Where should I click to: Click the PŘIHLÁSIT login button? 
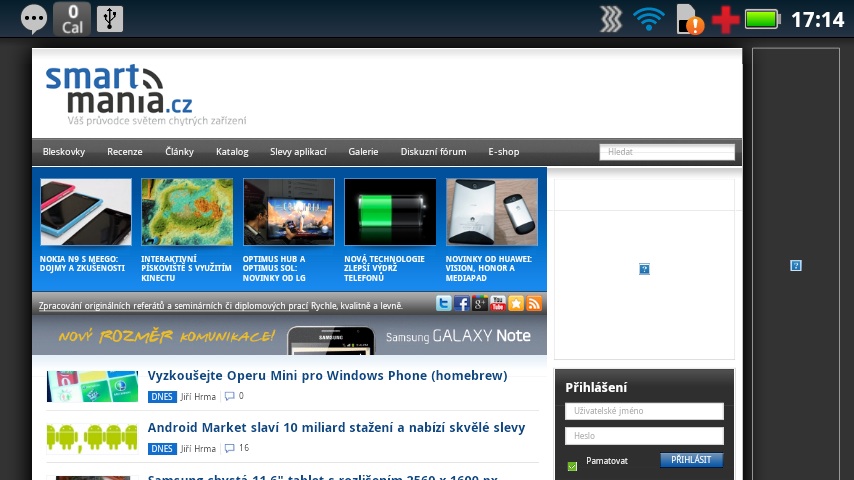[x=691, y=460]
